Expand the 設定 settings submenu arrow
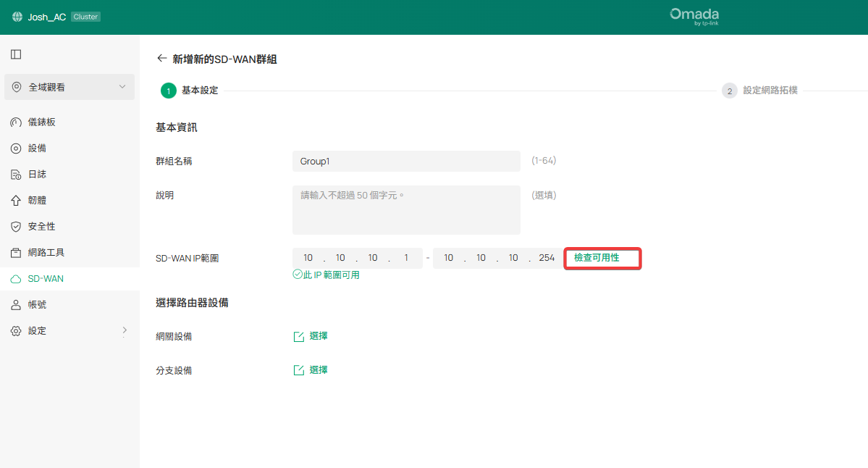The width and height of the screenshot is (868, 468). click(124, 330)
